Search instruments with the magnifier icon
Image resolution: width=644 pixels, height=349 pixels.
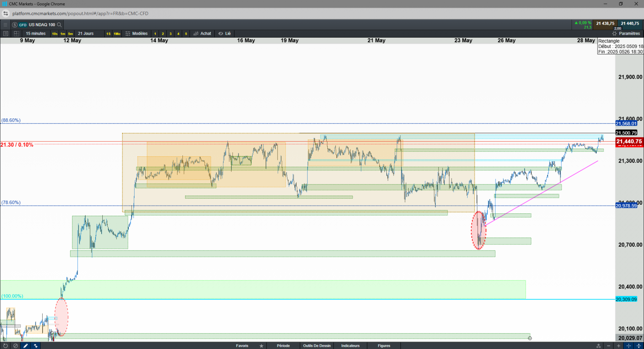coord(59,25)
